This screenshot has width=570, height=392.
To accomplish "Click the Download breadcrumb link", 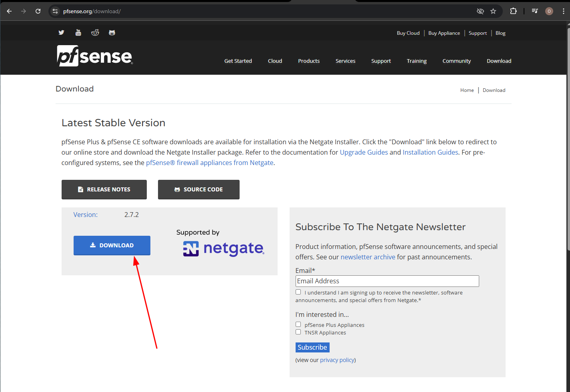I will tap(494, 90).
